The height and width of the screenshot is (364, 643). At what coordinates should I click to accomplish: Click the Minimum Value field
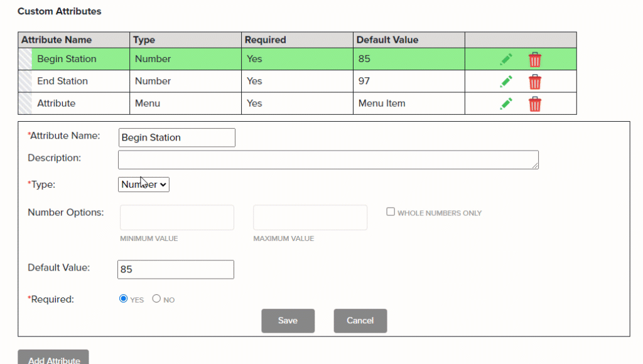[x=176, y=217]
